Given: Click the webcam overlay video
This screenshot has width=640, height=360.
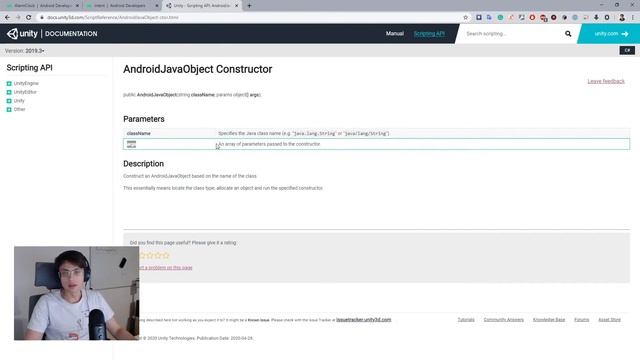Looking at the screenshot, I should [x=76, y=293].
